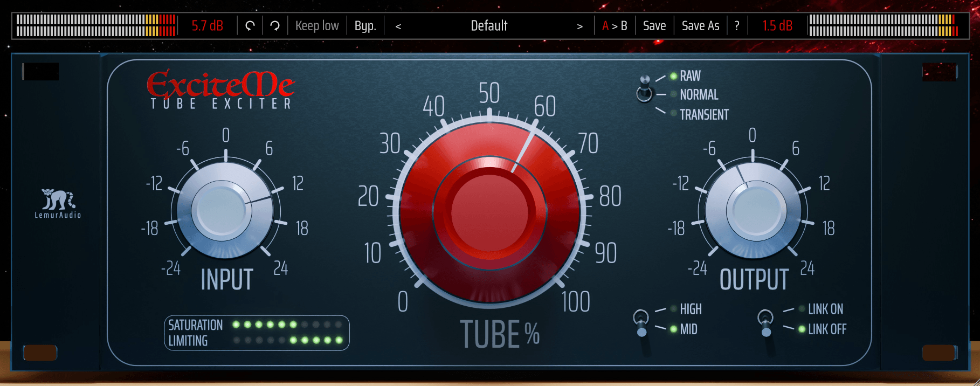Click the LIMITING LED meter

(287, 340)
